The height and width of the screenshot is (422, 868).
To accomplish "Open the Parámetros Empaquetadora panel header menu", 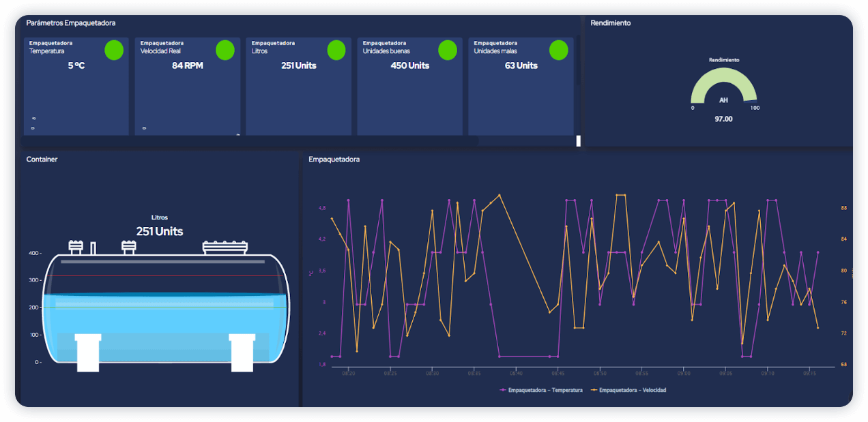I will 70,22.
